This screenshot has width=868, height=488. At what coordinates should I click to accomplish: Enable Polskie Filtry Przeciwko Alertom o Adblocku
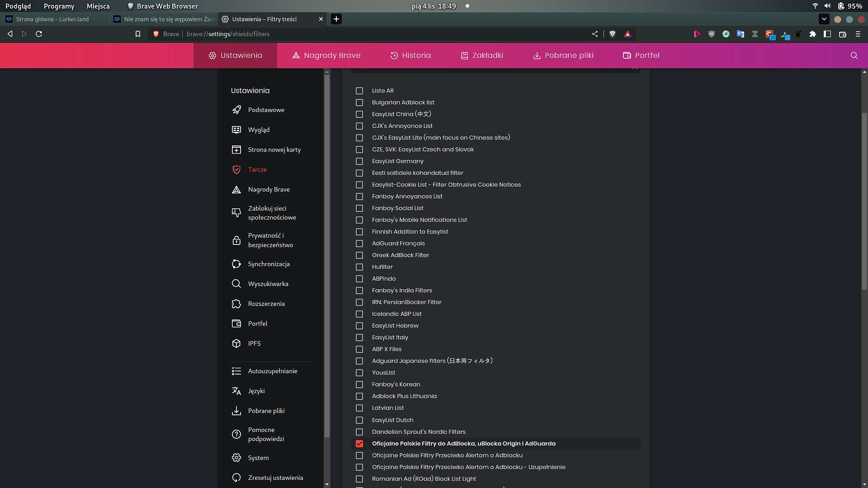pyautogui.click(x=359, y=455)
